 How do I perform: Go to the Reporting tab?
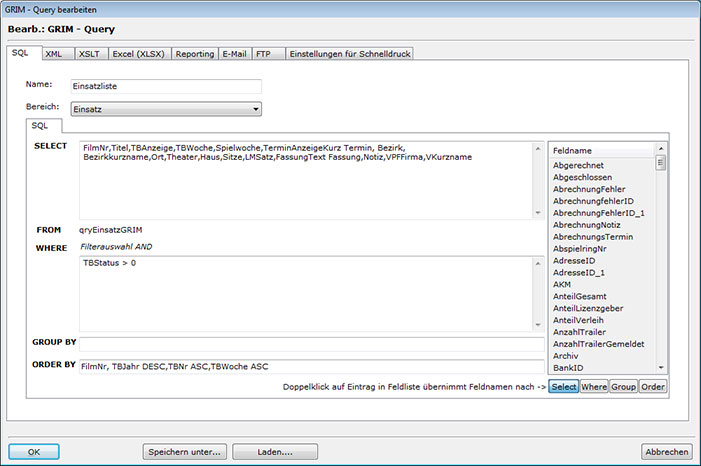pos(195,53)
